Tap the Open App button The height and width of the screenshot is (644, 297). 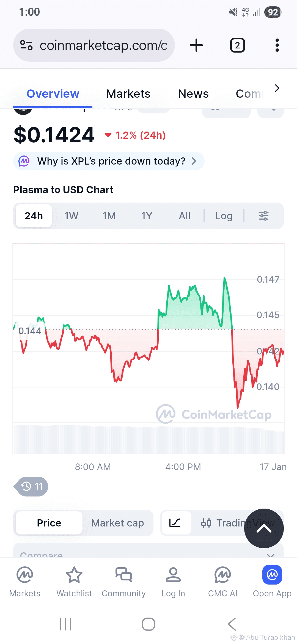(x=272, y=581)
